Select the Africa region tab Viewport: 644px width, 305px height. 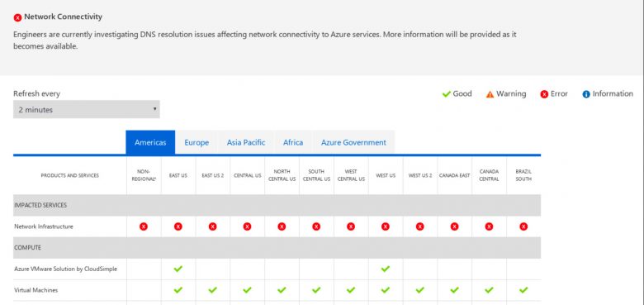pyautogui.click(x=293, y=143)
